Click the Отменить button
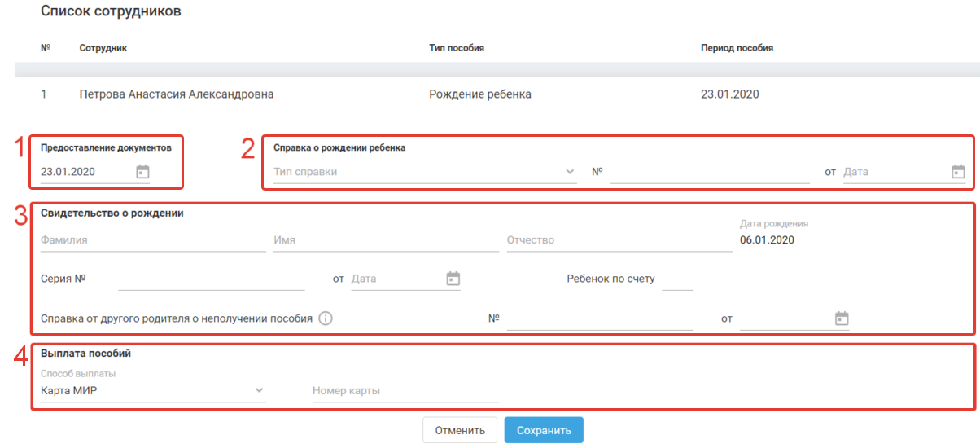 click(460, 430)
